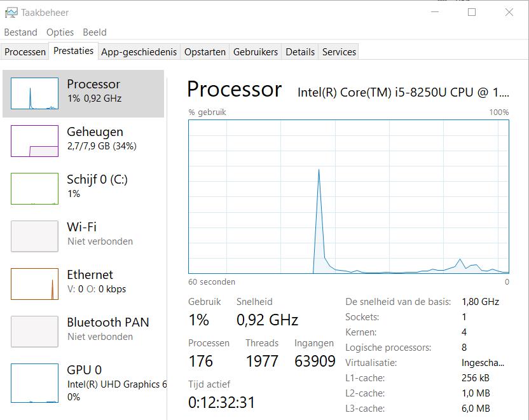Open the Bestand menu
Viewport: 529px width, 420px height.
tap(20, 32)
